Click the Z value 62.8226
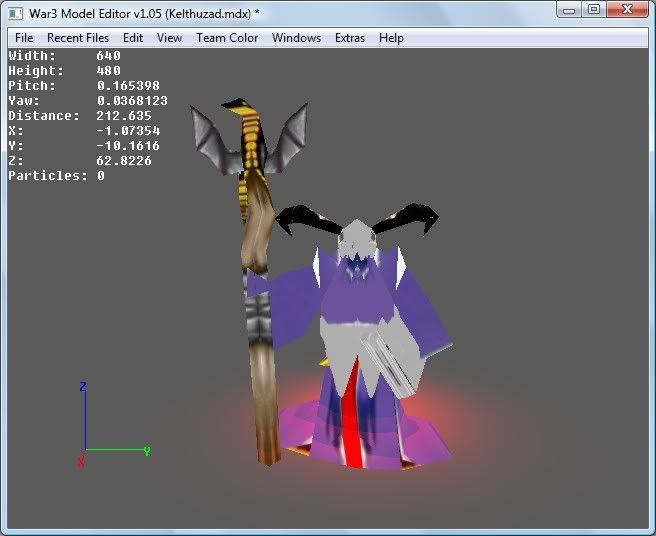The width and height of the screenshot is (656, 536). (124, 161)
